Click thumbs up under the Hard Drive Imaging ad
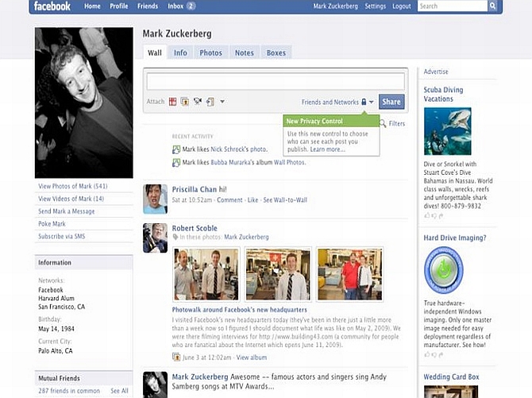 (x=427, y=354)
